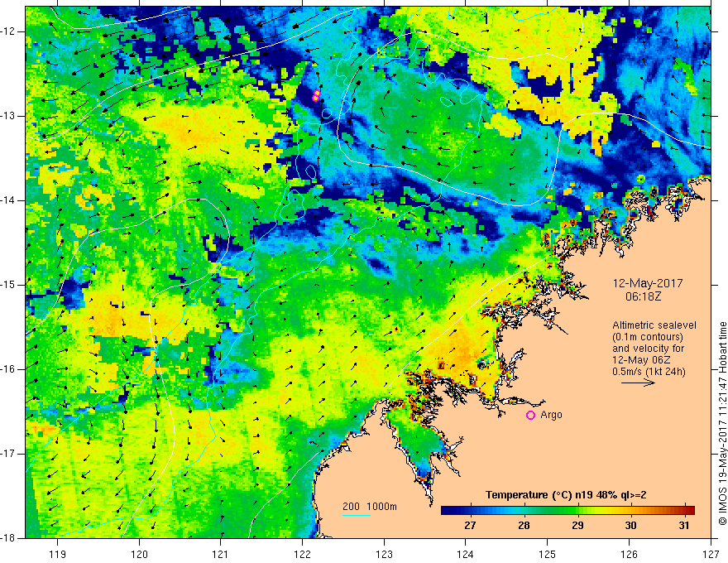Click the longitude axis label 120

coord(139,554)
